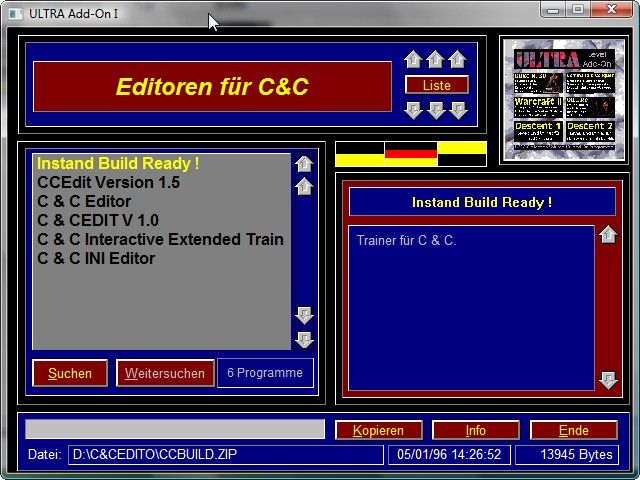The height and width of the screenshot is (480, 640).
Task: Click the rightmost down arrow below Liste
Action: [x=458, y=110]
